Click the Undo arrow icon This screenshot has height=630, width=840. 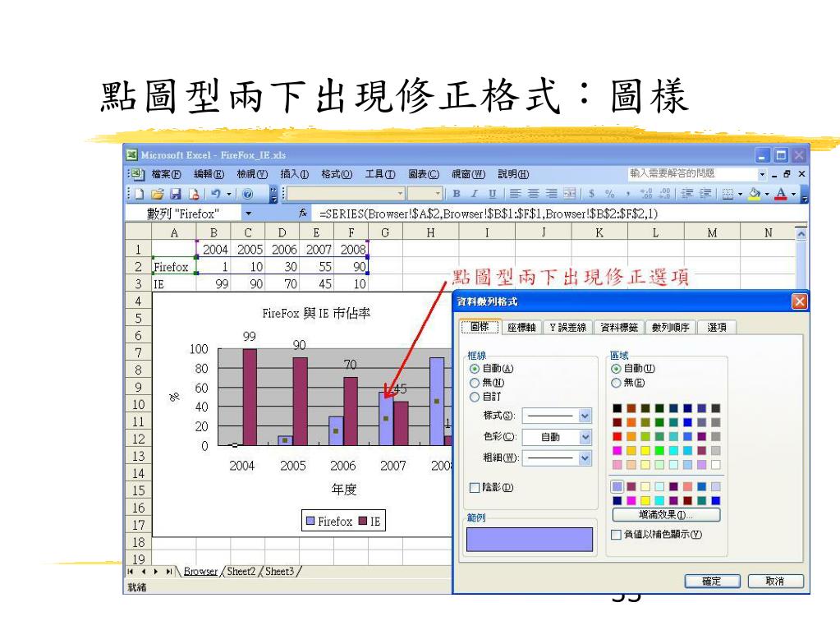point(215,194)
